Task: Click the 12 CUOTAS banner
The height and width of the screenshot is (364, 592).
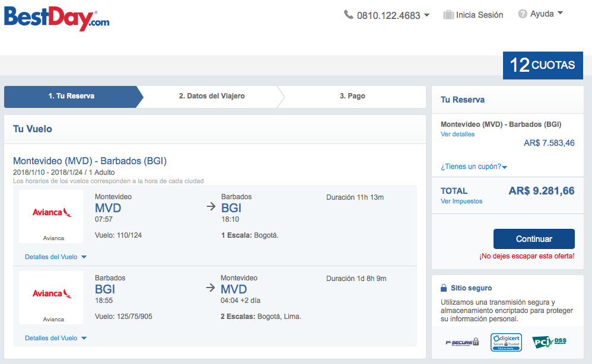Action: coord(543,65)
